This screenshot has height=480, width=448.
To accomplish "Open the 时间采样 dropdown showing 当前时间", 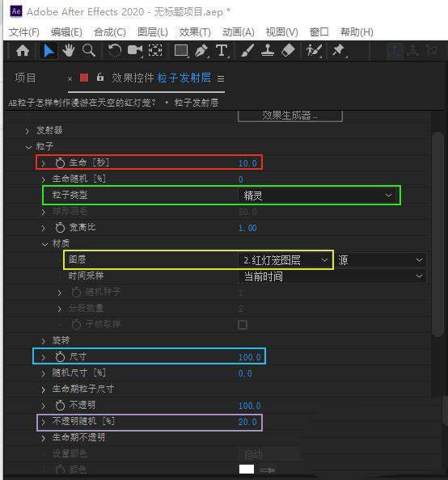I will [332, 276].
